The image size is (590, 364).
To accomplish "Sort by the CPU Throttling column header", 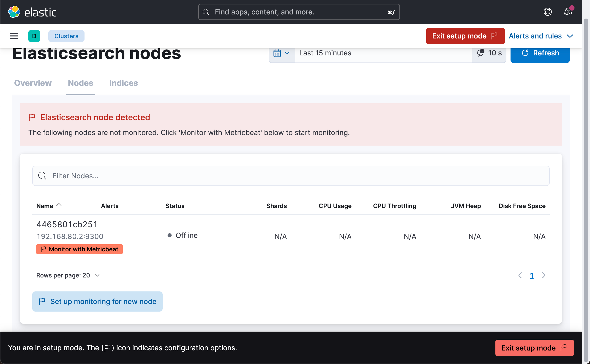I will pos(394,206).
